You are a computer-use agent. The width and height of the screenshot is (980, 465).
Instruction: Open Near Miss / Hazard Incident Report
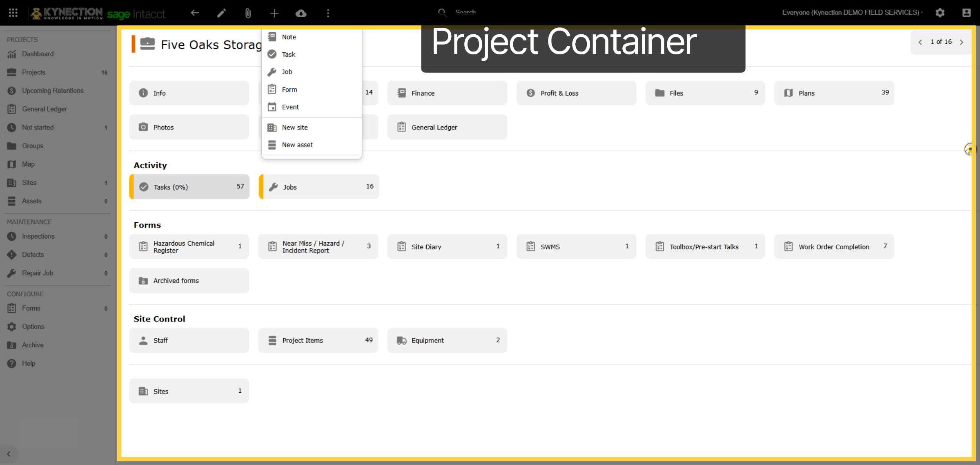coord(318,247)
